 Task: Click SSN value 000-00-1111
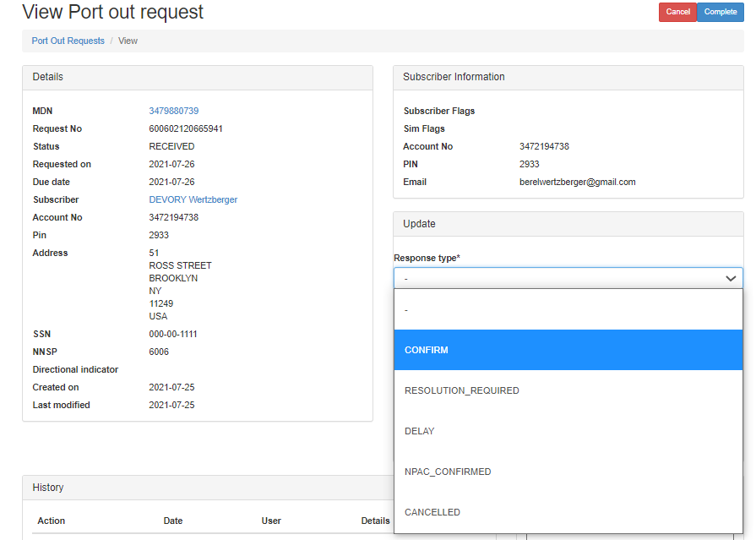pyautogui.click(x=173, y=334)
